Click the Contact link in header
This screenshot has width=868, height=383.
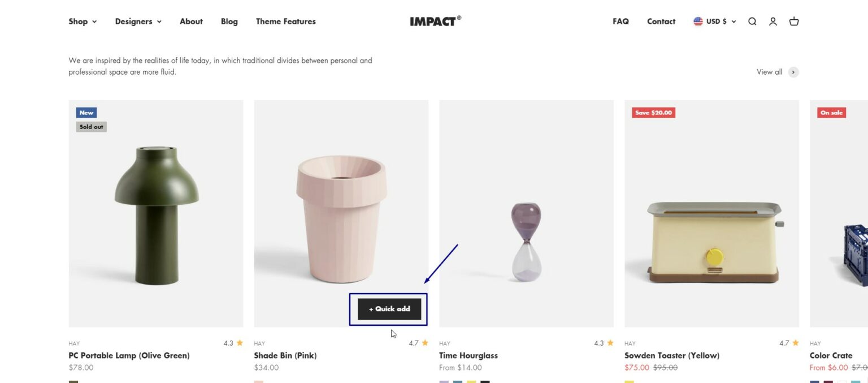coord(661,21)
